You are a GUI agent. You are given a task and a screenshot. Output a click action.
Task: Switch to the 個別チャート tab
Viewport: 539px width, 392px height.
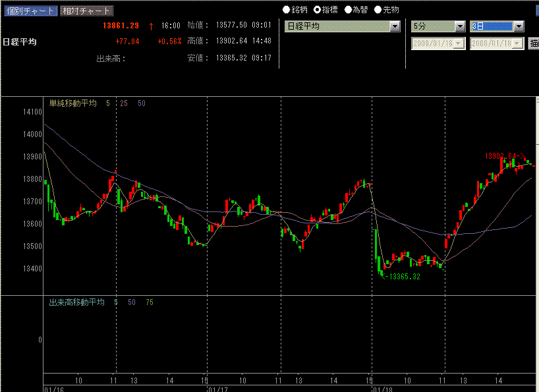coord(29,11)
